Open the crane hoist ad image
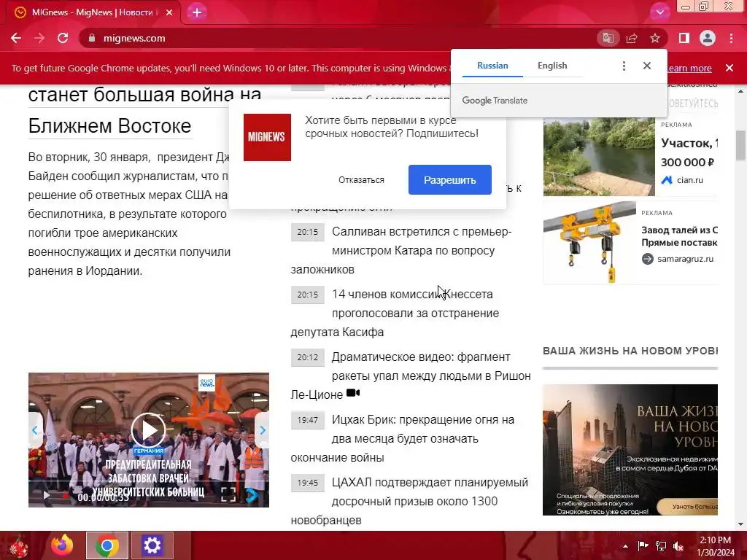Image resolution: width=747 pixels, height=560 pixels. click(x=589, y=243)
